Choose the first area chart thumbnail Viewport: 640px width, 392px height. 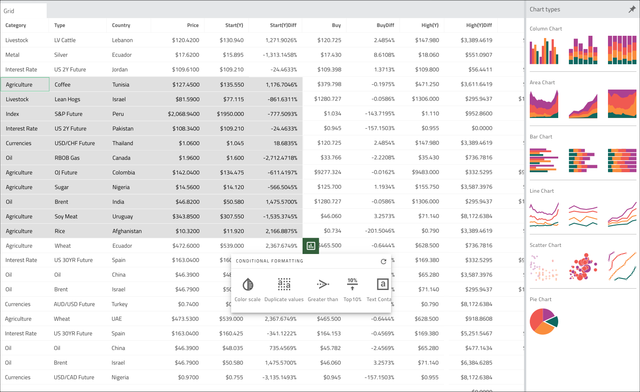pos(544,104)
